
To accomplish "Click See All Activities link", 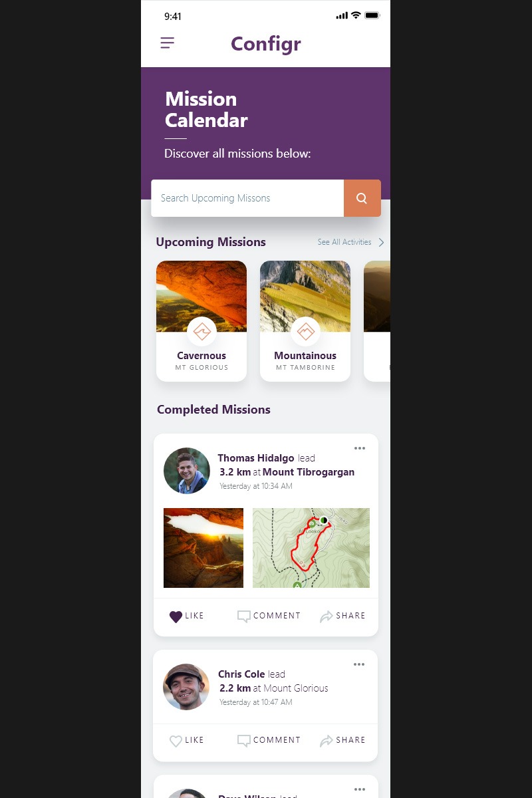I will (344, 242).
